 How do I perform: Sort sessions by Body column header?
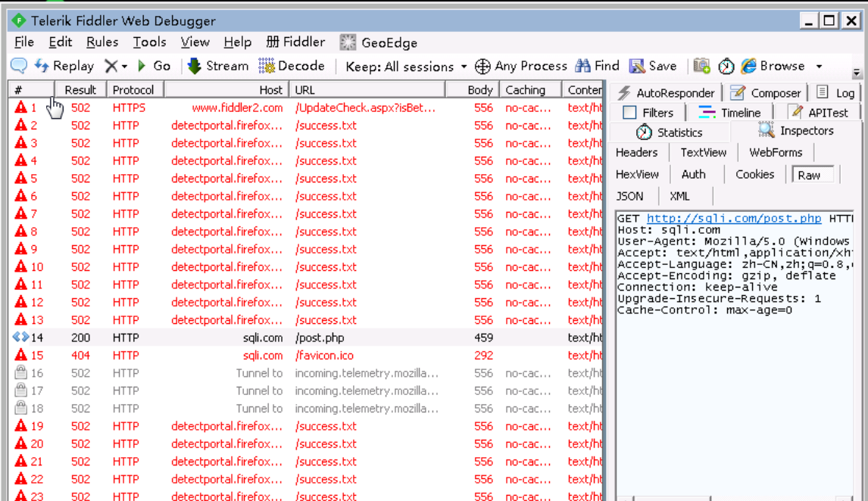click(x=473, y=89)
